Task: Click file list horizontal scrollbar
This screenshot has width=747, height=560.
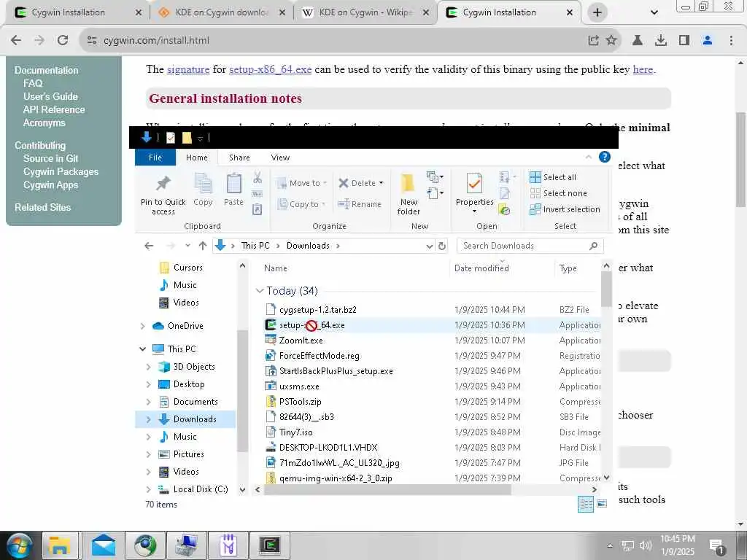Action: (387, 489)
